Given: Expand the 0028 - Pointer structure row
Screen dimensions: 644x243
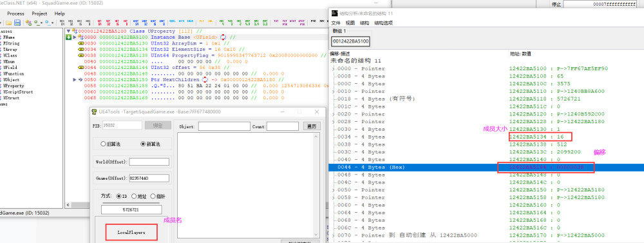Looking at the screenshot, I should click(334, 122).
